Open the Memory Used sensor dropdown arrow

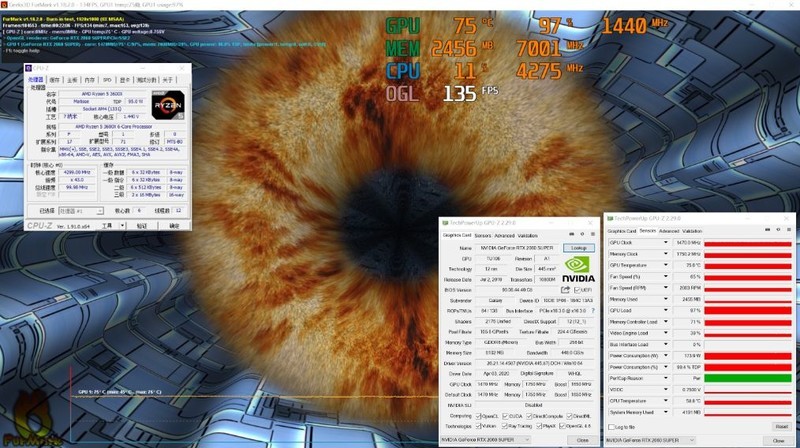tap(665, 299)
